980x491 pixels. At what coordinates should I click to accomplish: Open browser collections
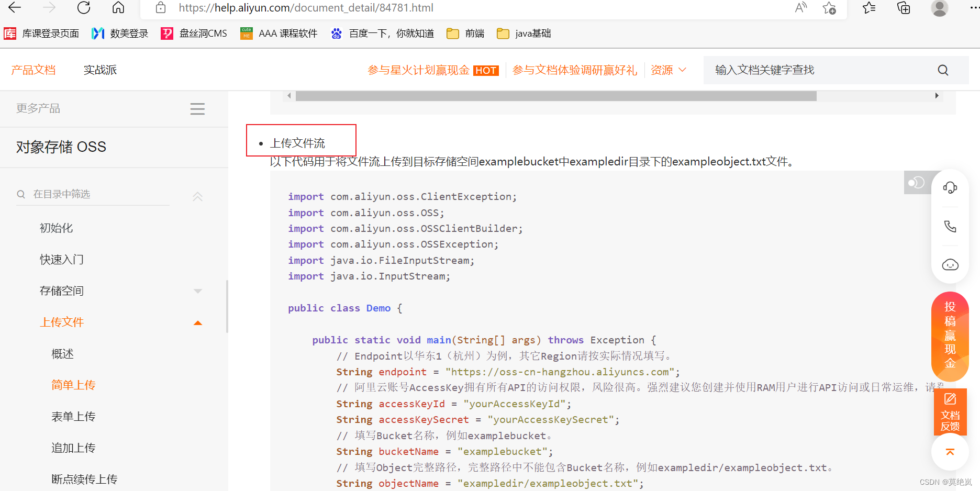904,7
